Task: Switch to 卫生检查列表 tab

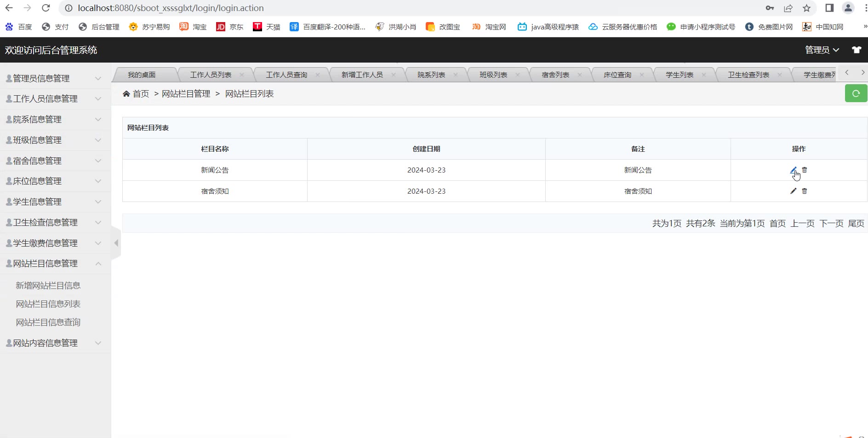Action: click(748, 75)
